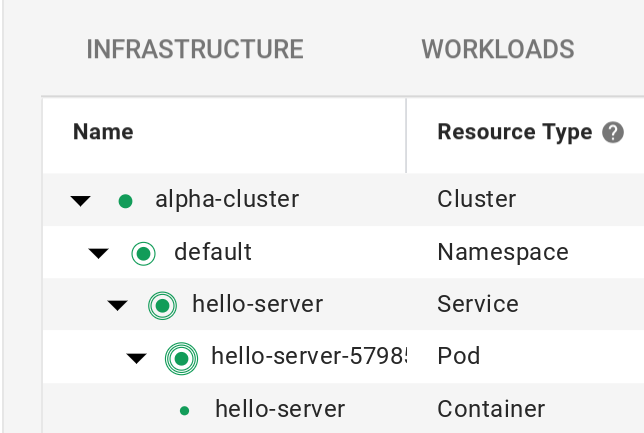Click the Resource Type help question mark
Screen dimensions: 644x433
click(x=613, y=132)
